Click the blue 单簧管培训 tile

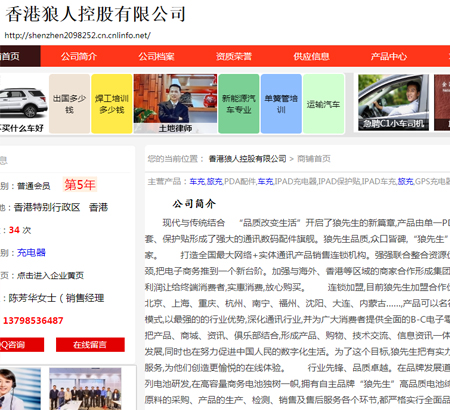tap(281, 104)
